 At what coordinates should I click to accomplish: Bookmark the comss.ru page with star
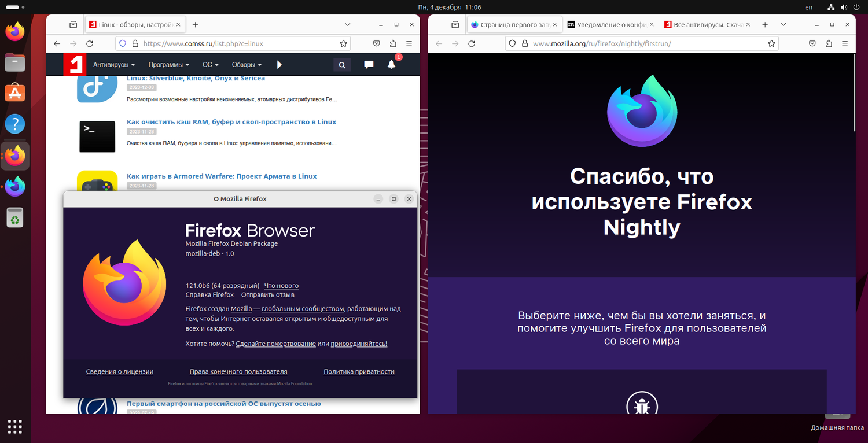(x=343, y=43)
